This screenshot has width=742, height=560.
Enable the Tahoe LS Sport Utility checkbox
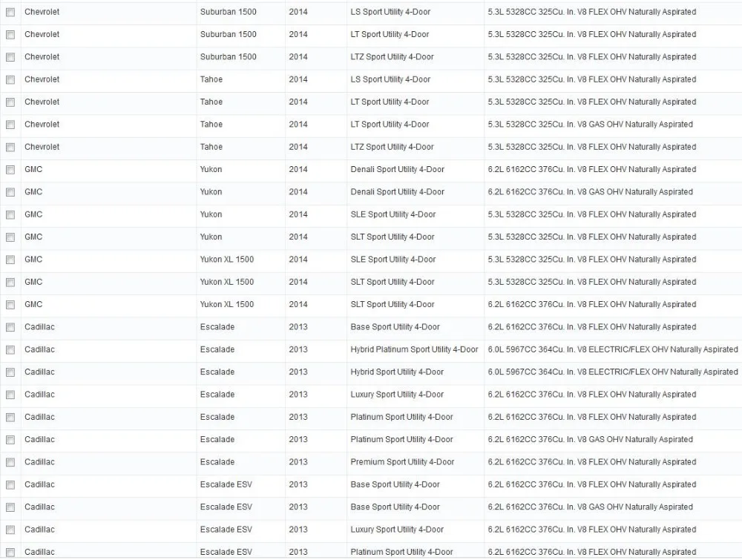pos(10,80)
